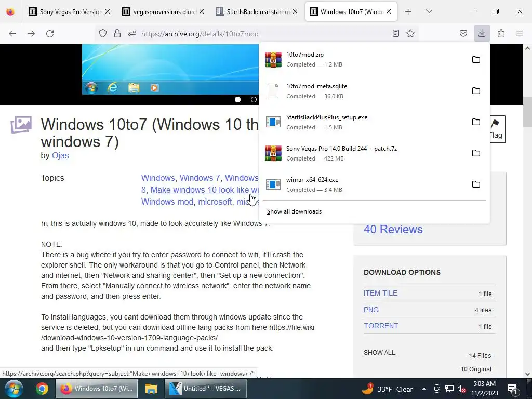Screen dimensions: 532x399
Task: Open File Explorer from the taskbar
Action: click(x=151, y=389)
